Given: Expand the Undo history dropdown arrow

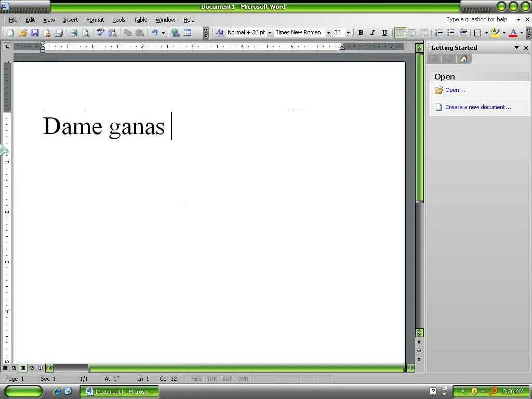Looking at the screenshot, I should pyautogui.click(x=163, y=33).
